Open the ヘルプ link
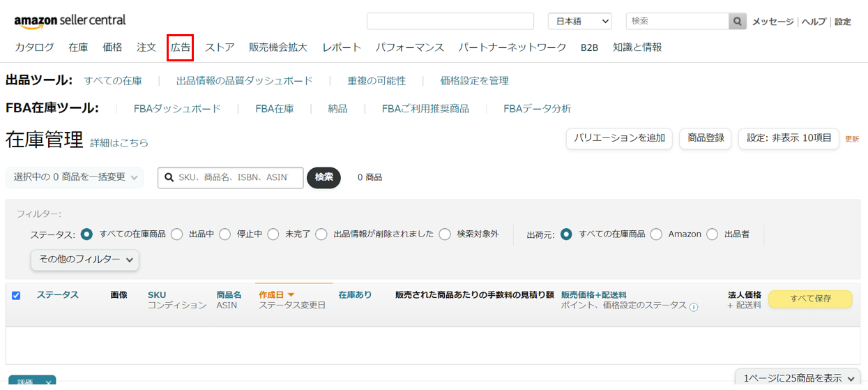The width and height of the screenshot is (868, 390). pyautogui.click(x=814, y=22)
